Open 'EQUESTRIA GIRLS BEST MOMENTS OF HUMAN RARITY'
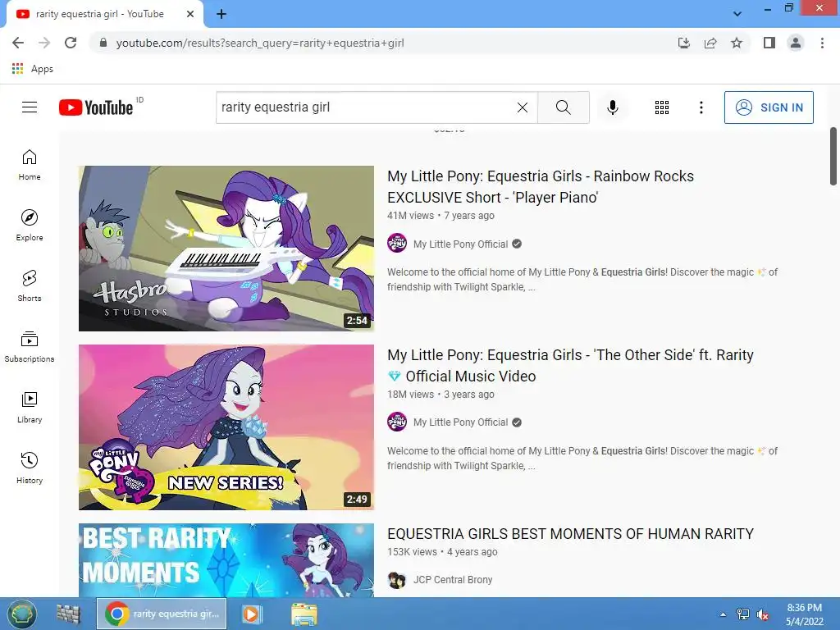 coord(570,533)
